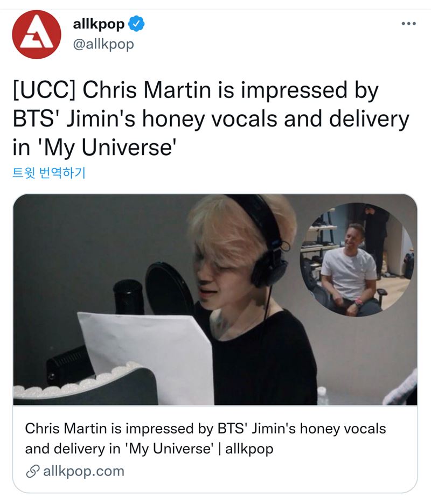Click the allkpop display name
This screenshot has height=504, width=431.
pyautogui.click(x=99, y=24)
